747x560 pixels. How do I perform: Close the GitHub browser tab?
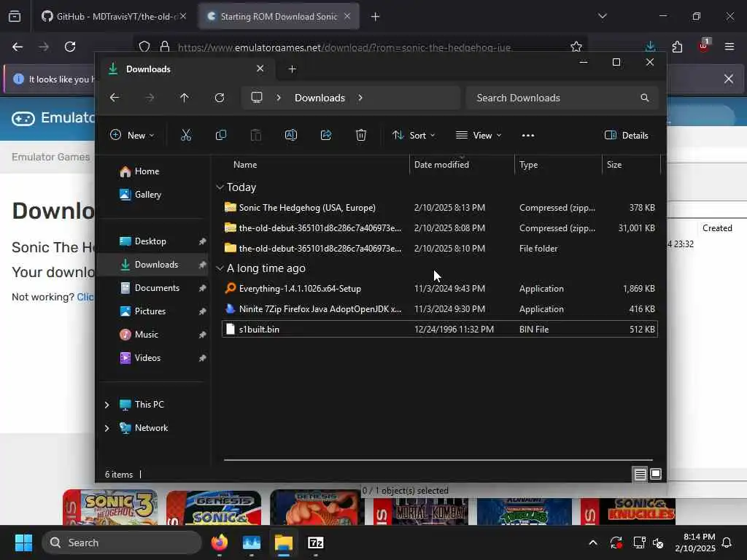183,16
